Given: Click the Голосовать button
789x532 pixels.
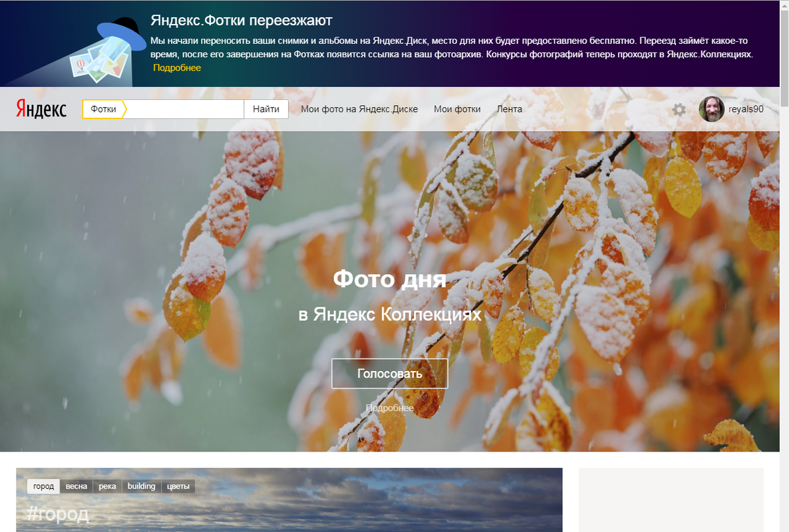Looking at the screenshot, I should click(389, 374).
